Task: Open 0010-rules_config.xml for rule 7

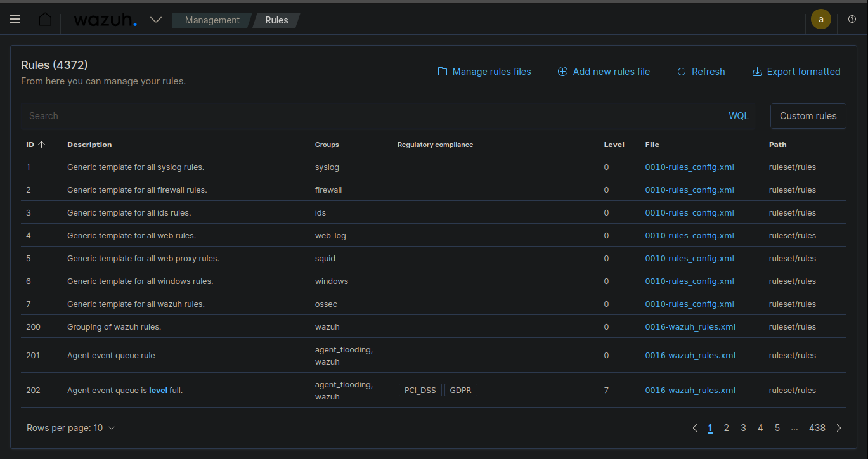Action: point(689,304)
